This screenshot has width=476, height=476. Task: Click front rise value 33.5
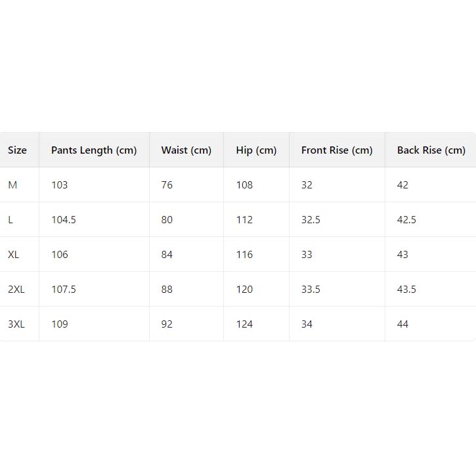tap(311, 290)
